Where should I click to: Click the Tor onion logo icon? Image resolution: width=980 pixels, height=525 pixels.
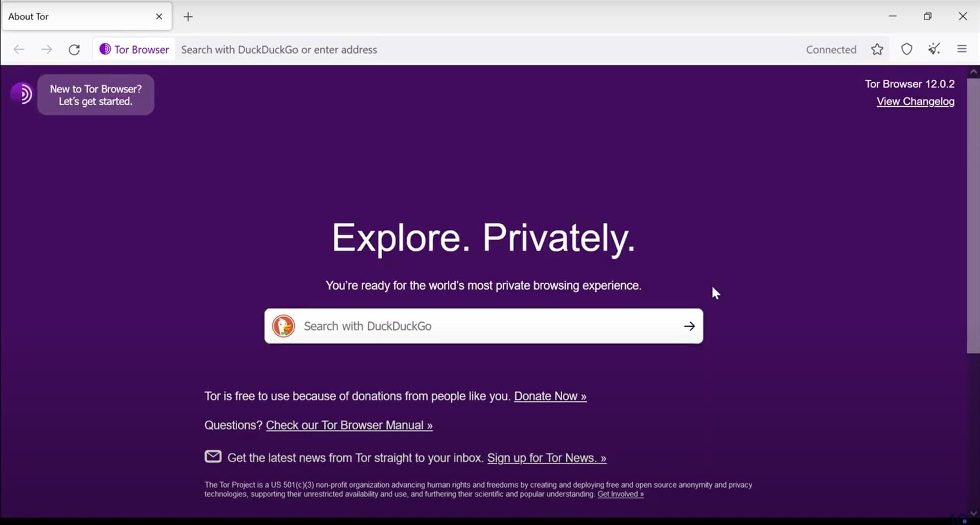click(21, 94)
